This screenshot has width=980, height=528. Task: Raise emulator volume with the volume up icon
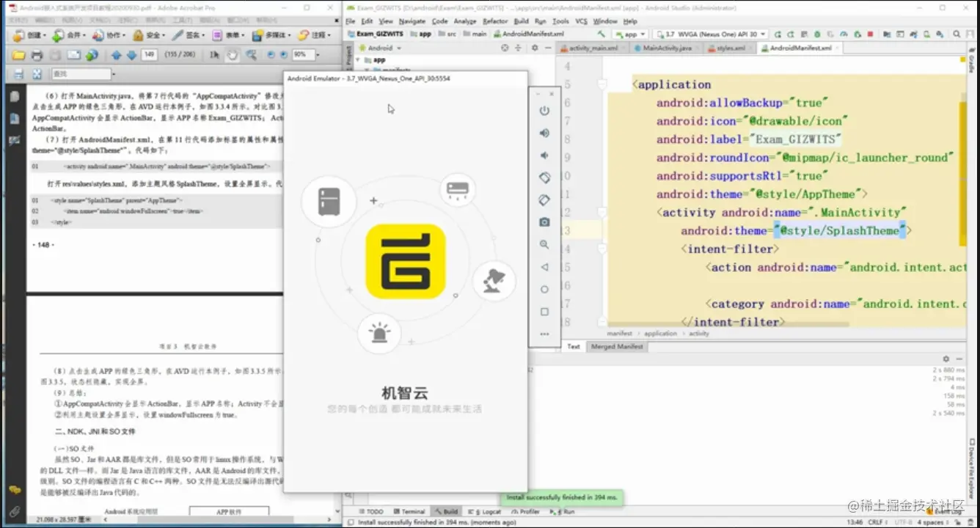[x=544, y=133]
